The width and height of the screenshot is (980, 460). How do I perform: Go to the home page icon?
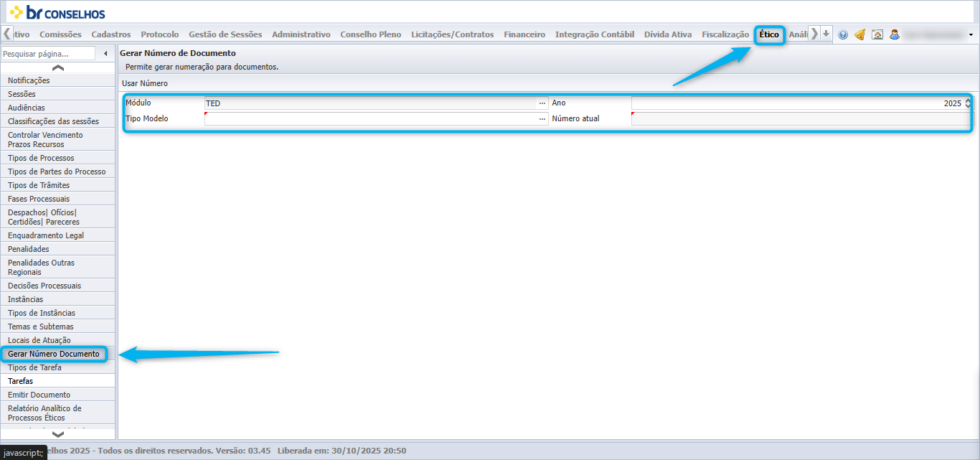[877, 34]
